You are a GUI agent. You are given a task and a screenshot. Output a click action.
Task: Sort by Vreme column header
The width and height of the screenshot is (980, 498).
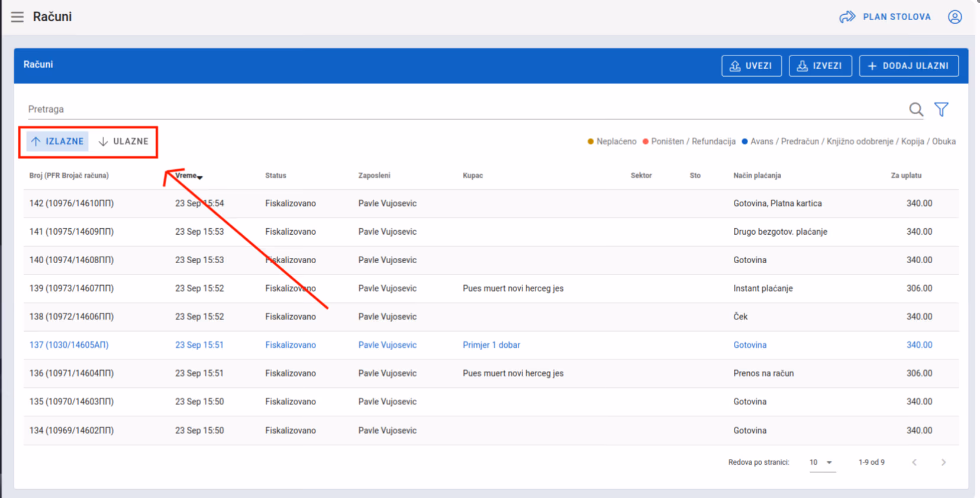(x=188, y=176)
